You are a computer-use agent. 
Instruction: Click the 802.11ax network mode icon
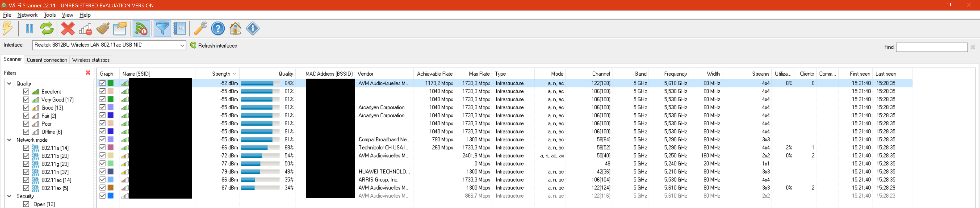[x=35, y=188]
